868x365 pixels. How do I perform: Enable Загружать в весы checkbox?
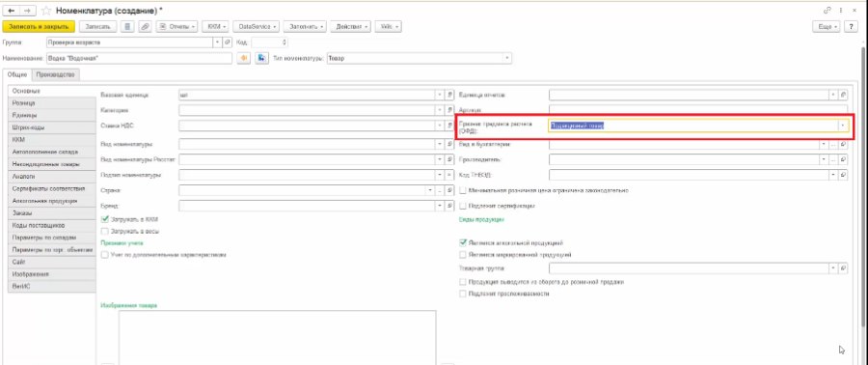[x=105, y=232]
